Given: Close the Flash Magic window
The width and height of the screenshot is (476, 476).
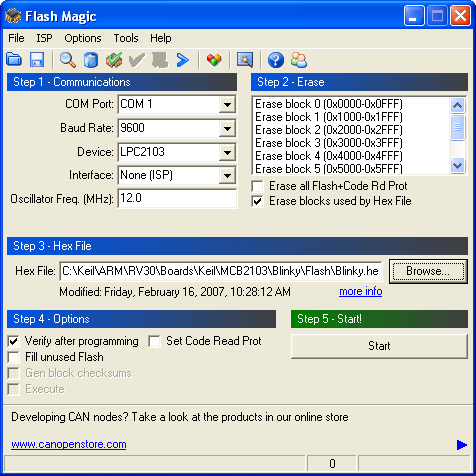Looking at the screenshot, I should [460, 16].
